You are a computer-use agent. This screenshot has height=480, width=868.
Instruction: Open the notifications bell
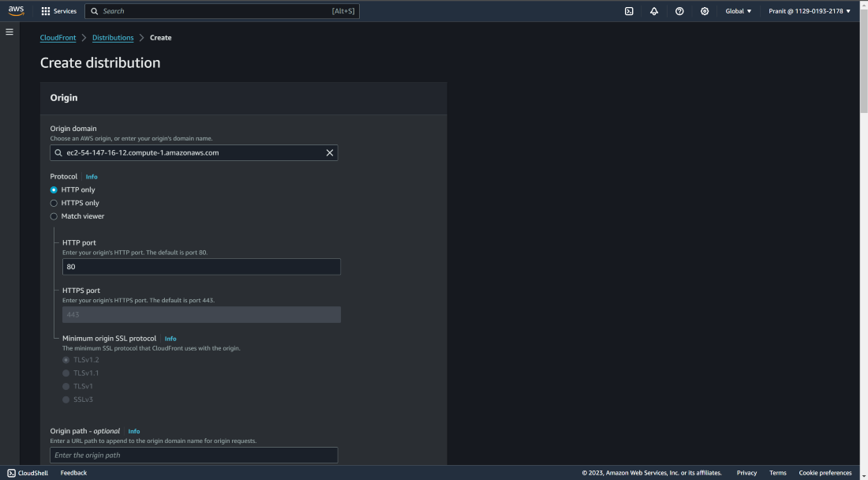click(654, 11)
